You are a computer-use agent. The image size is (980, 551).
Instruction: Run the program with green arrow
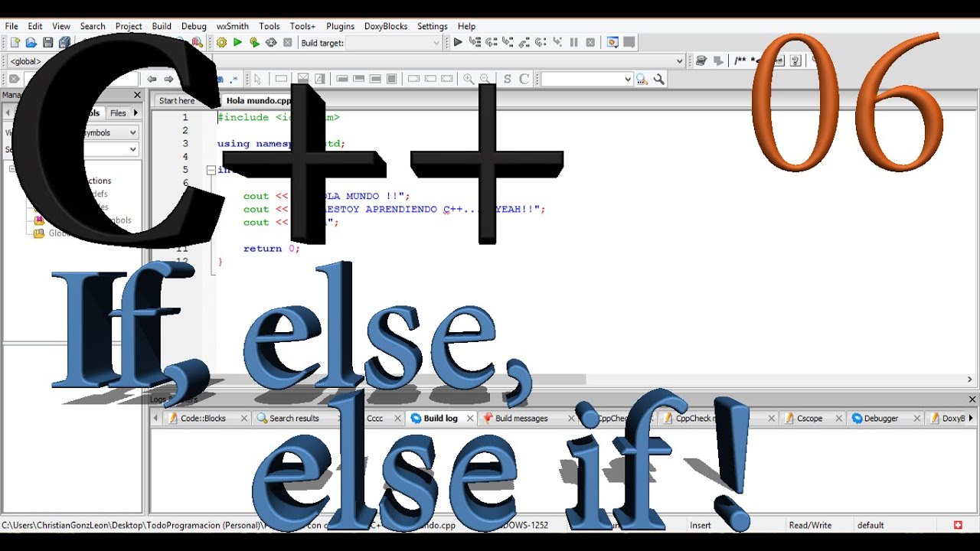pyautogui.click(x=237, y=43)
